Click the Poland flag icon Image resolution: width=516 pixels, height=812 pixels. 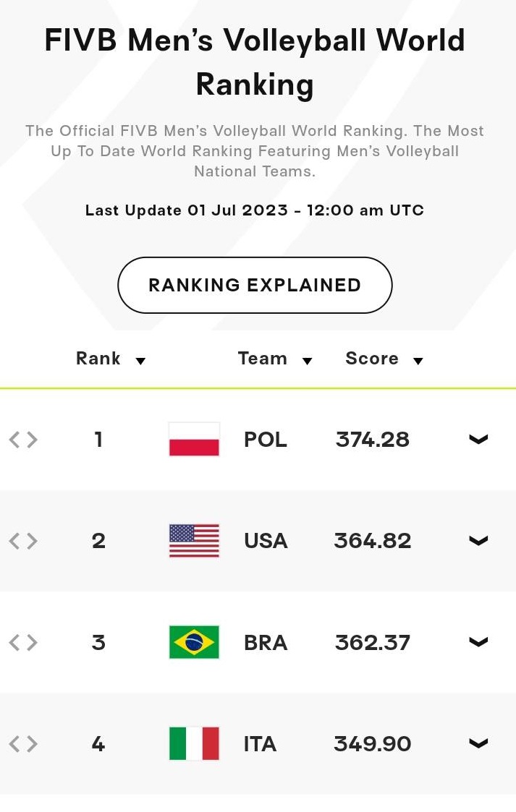click(194, 439)
